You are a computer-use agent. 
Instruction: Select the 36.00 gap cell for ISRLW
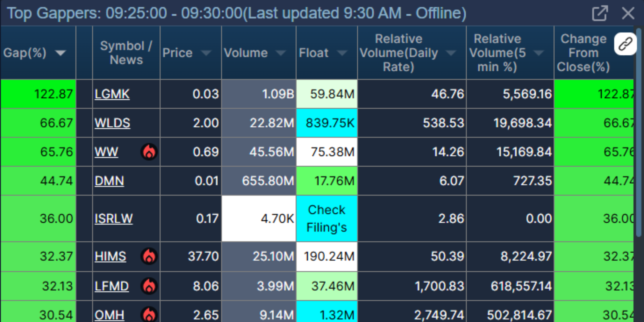point(38,218)
